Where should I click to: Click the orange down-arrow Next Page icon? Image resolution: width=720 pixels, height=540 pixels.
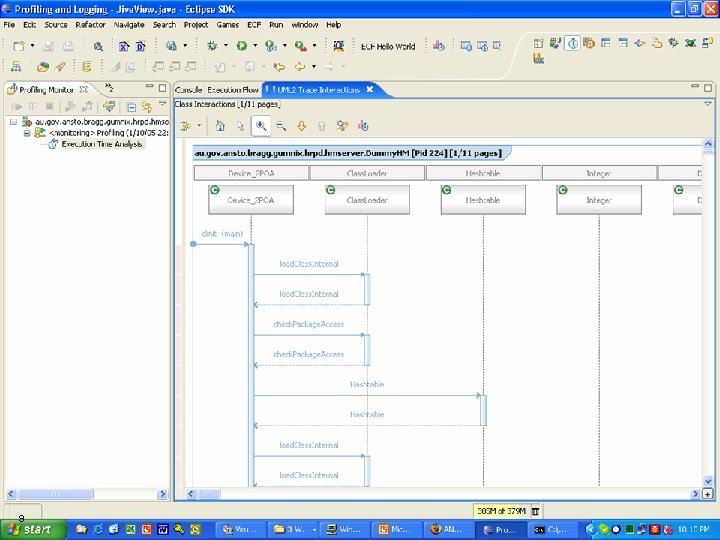point(301,126)
